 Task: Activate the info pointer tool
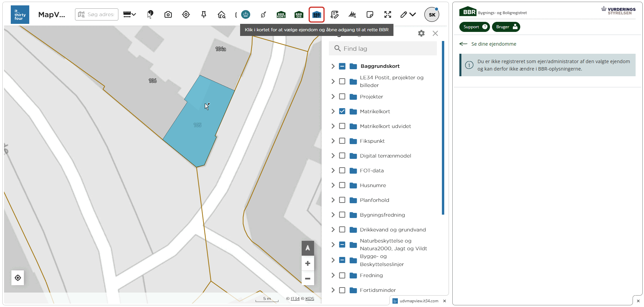pyautogui.click(x=150, y=14)
